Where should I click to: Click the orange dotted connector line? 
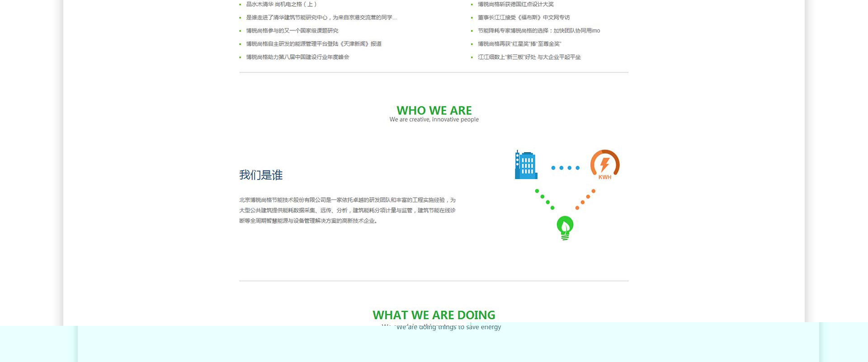(585, 199)
